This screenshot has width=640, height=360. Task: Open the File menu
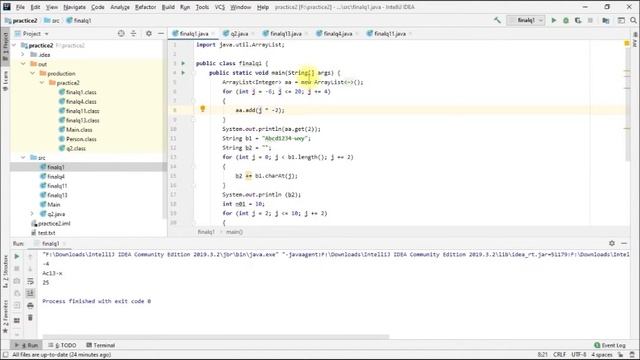[x=20, y=7]
